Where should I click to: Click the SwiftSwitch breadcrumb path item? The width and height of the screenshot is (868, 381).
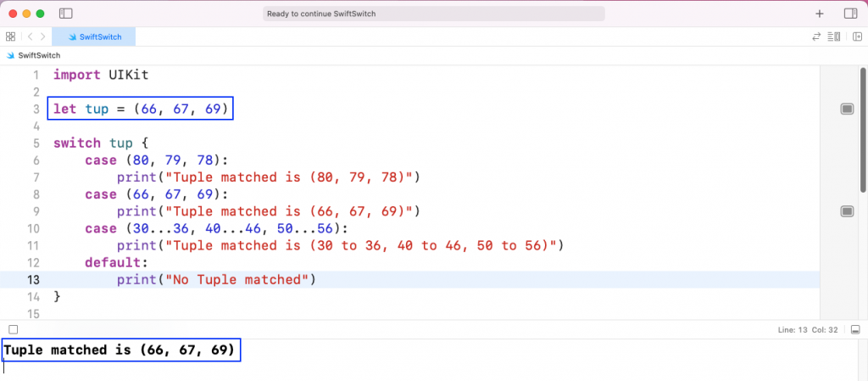point(34,55)
